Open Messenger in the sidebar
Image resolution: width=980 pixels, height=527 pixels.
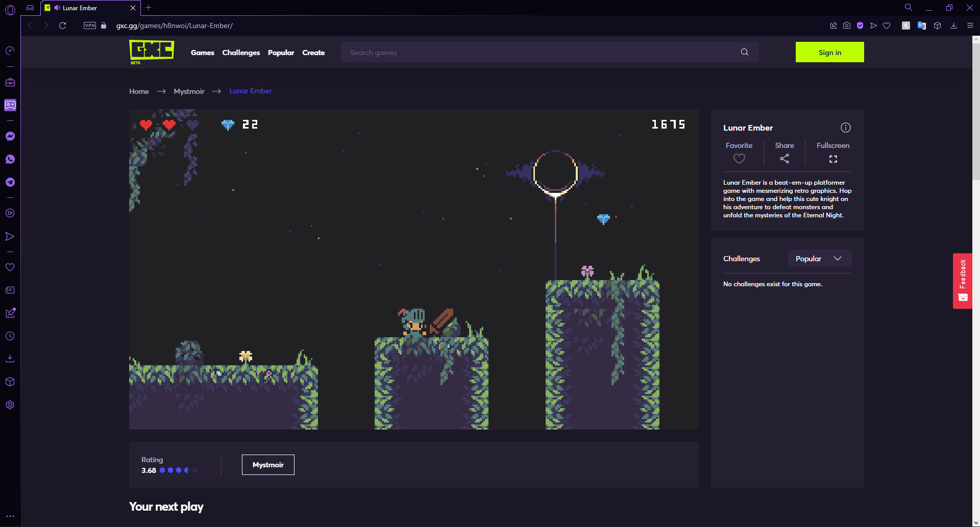(10, 136)
